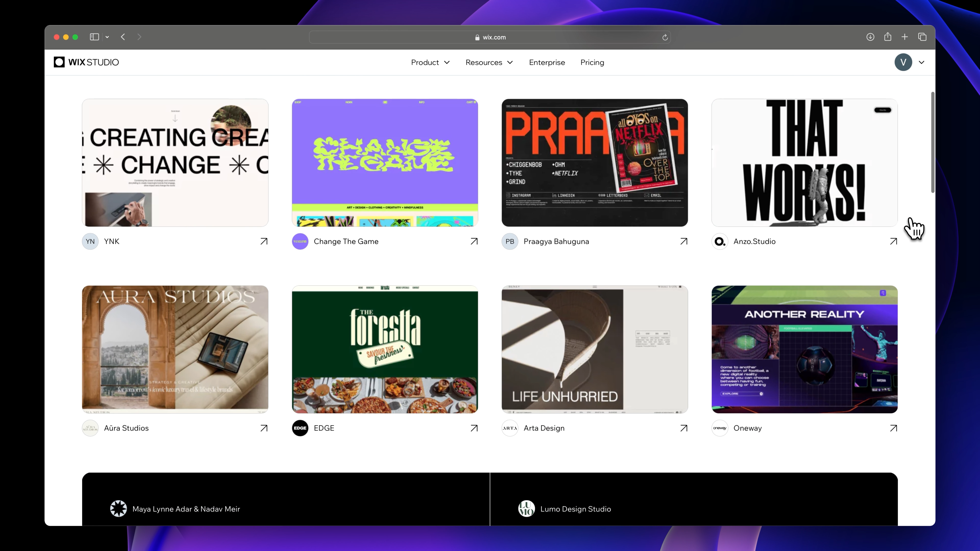Open the account dropdown beside the V avatar
The width and height of the screenshot is (980, 551).
pyautogui.click(x=922, y=62)
